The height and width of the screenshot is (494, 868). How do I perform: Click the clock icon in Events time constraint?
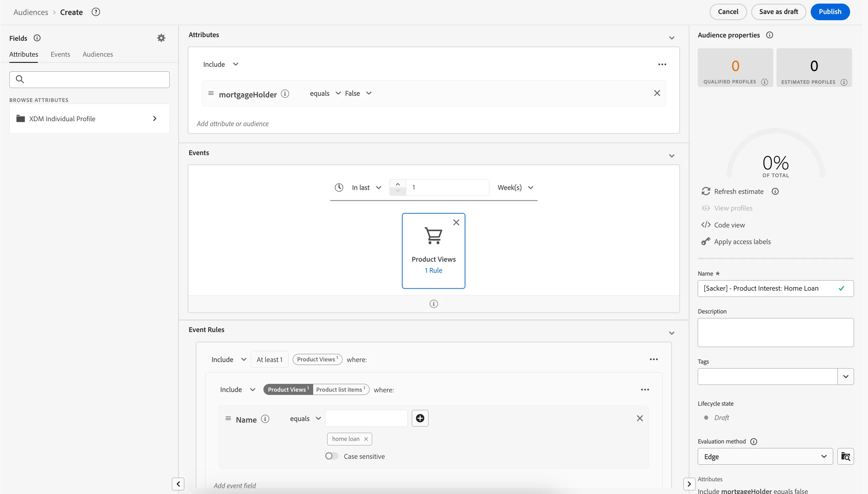[339, 188]
